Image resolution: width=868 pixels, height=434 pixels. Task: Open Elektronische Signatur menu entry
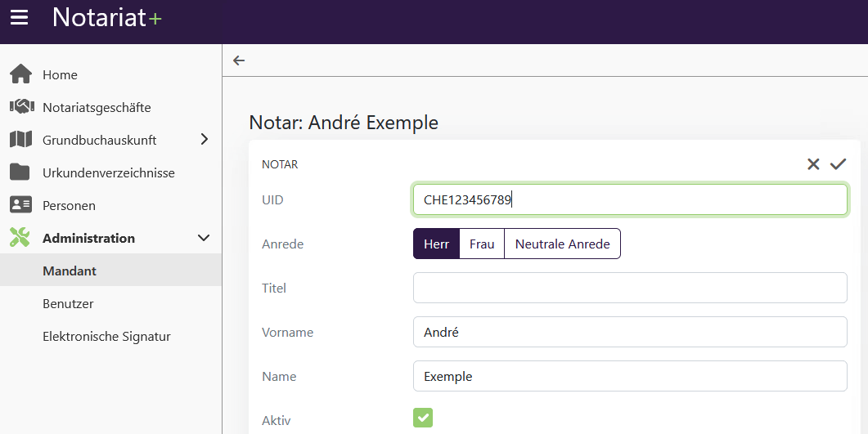click(106, 336)
